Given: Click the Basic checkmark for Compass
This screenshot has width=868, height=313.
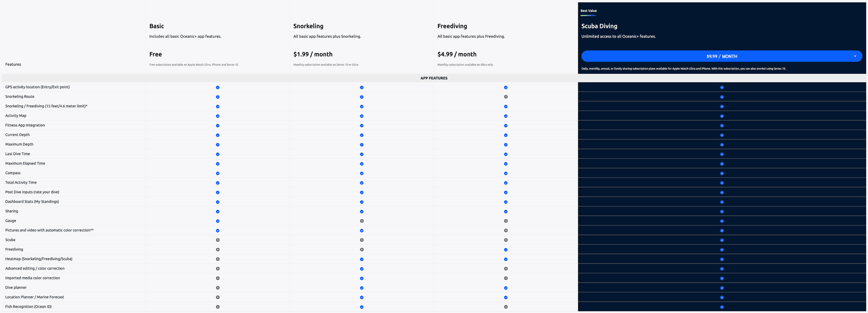Looking at the screenshot, I should pyautogui.click(x=218, y=173).
